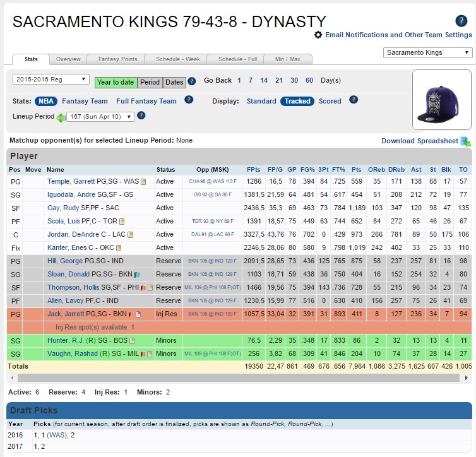Click red flag icon for Hollis Thompson
Image resolution: width=476 pixels, height=457 pixels.
pyautogui.click(x=143, y=288)
